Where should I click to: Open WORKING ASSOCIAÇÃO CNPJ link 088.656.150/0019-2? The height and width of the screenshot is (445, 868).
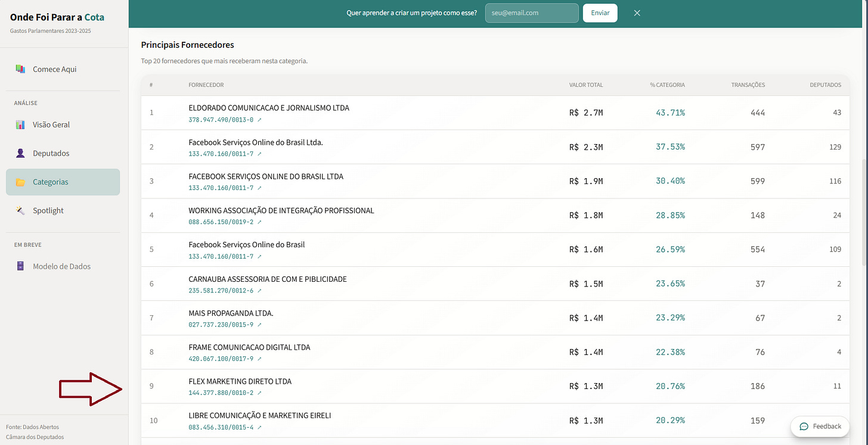(x=225, y=222)
